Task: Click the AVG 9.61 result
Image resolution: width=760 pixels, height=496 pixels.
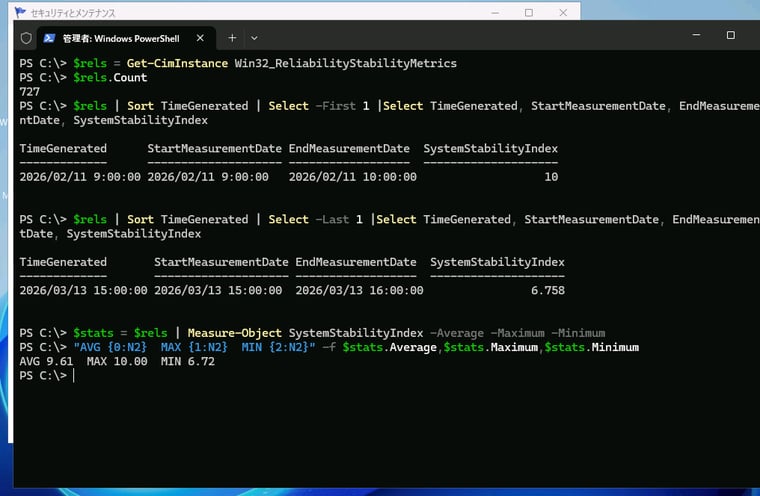Action: point(46,362)
